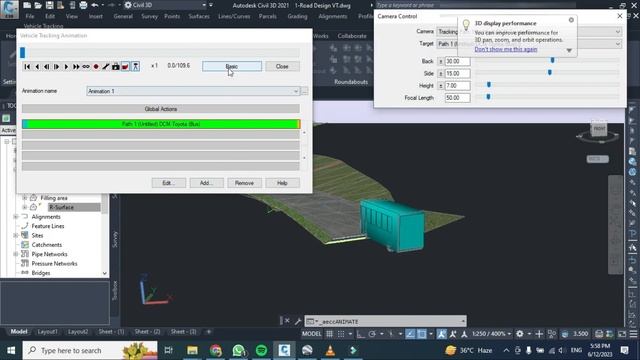Play animation in reverse
The width and height of the screenshot is (640, 360).
pos(37,66)
